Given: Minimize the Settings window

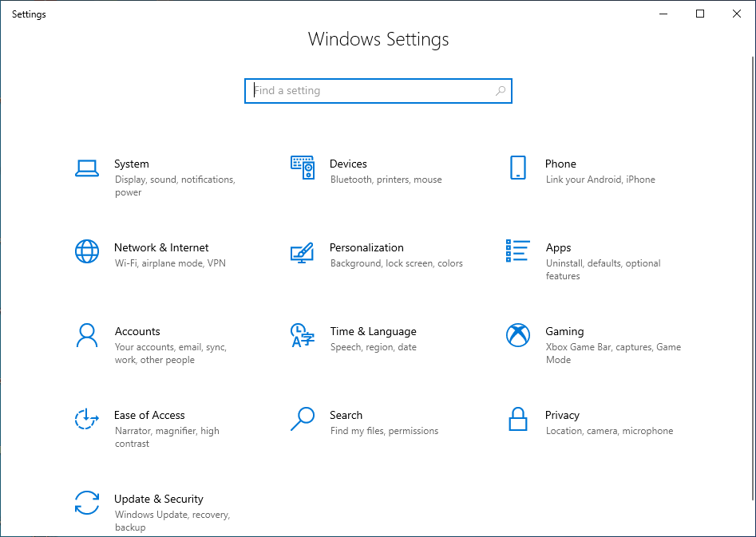Looking at the screenshot, I should pyautogui.click(x=663, y=14).
